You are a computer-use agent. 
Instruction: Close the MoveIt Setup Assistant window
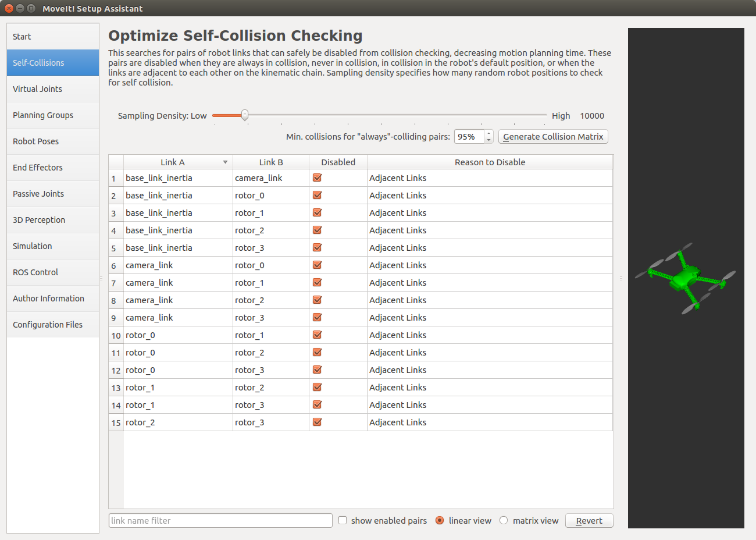9,8
